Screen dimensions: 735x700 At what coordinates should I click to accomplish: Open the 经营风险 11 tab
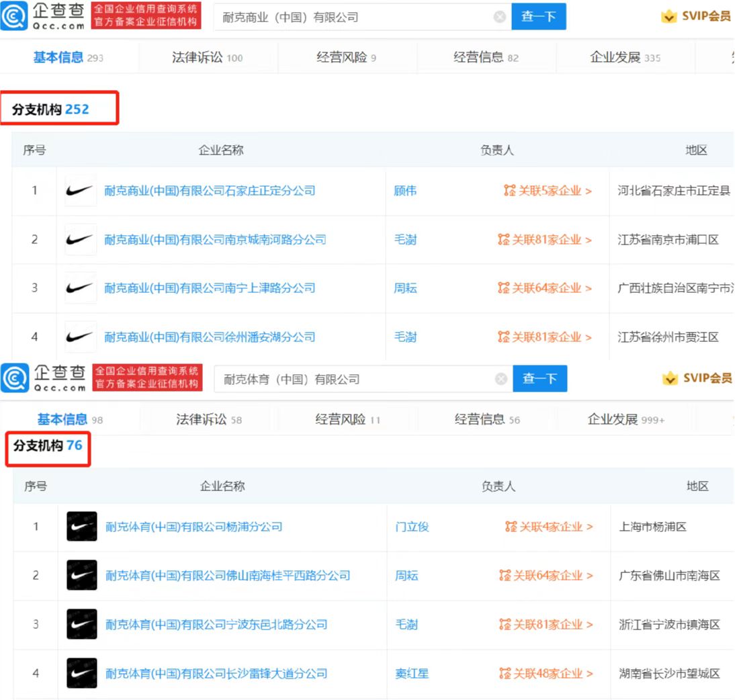pos(348,419)
